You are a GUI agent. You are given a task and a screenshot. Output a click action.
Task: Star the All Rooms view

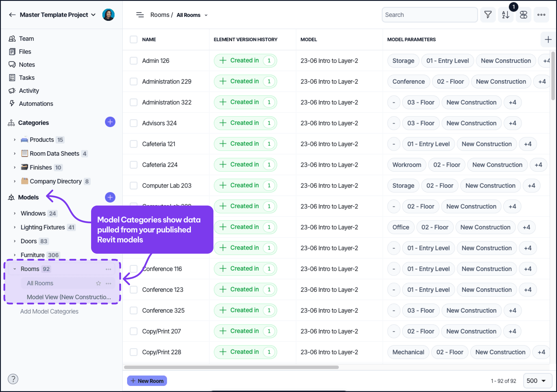(x=98, y=283)
